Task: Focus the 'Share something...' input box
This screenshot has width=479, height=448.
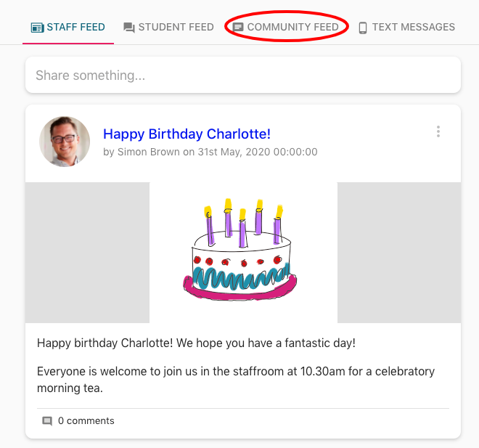Action: (242, 76)
